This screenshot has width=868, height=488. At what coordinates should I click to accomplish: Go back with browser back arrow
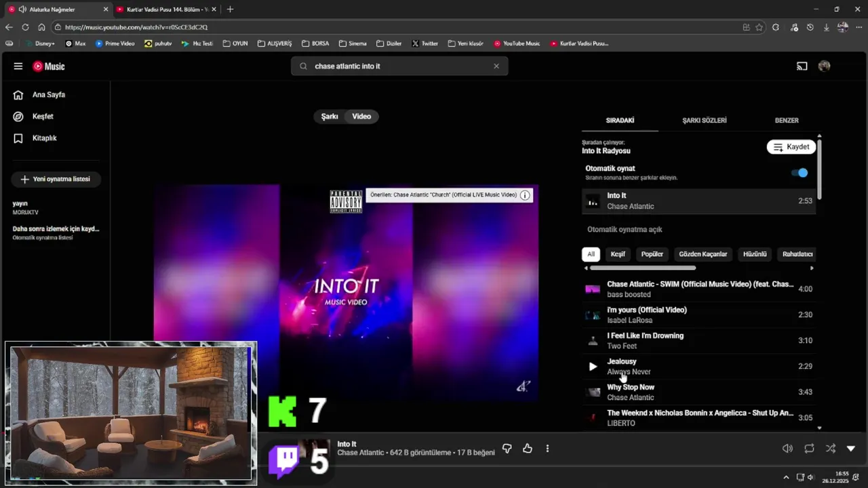pyautogui.click(x=9, y=27)
